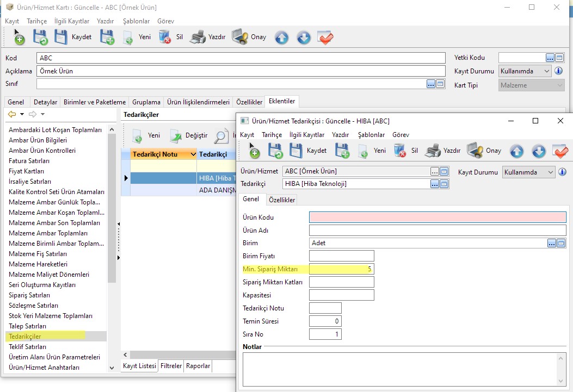Click Kaydet save icon in supplier dialog
The width and height of the screenshot is (573, 392).
[x=296, y=151]
